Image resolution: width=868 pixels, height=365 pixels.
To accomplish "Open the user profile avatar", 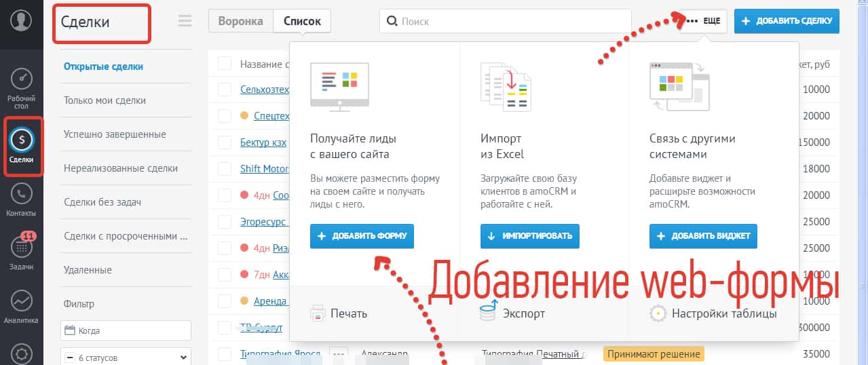I will click(x=21, y=20).
